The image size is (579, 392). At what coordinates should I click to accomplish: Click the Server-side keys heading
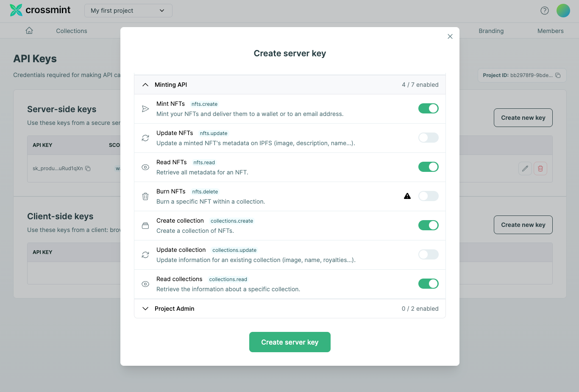tap(62, 109)
